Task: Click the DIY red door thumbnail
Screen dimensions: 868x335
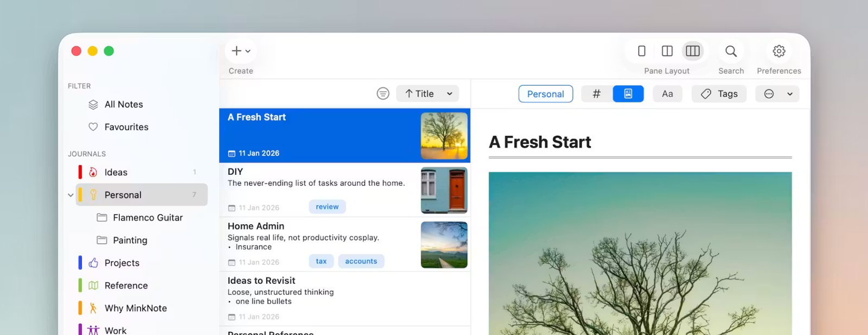Action: click(x=444, y=190)
